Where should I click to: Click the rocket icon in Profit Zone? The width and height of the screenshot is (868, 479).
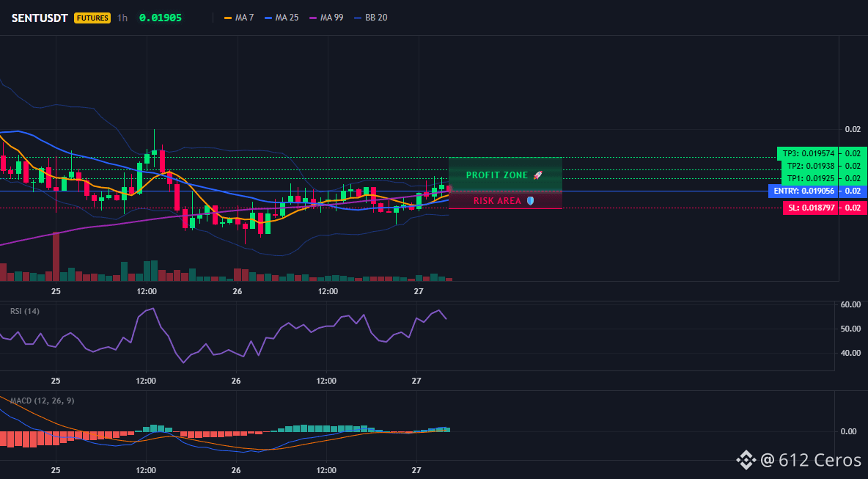pos(537,175)
